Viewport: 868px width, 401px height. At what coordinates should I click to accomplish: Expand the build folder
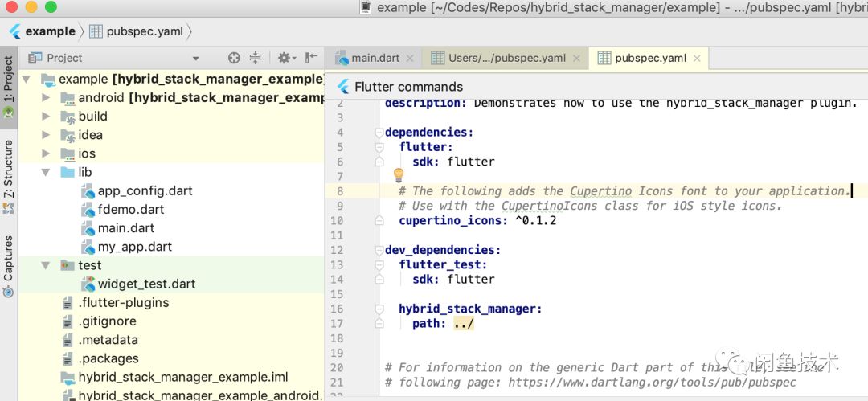[46, 117]
